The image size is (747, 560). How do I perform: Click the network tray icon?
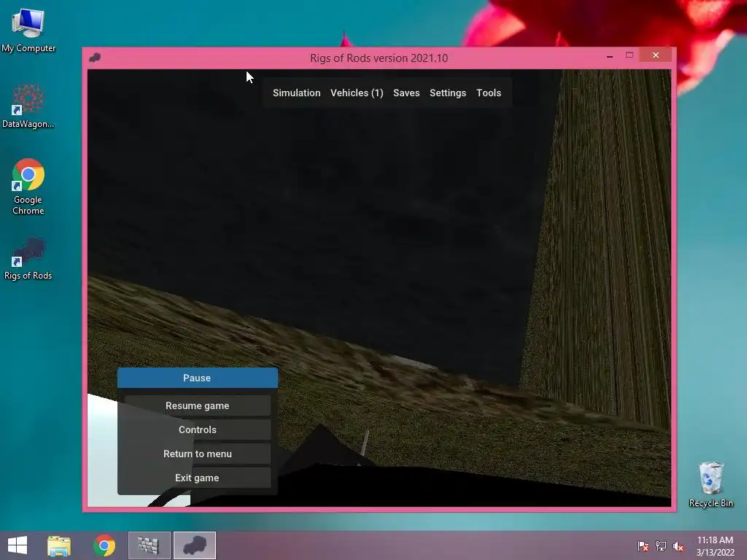pyautogui.click(x=661, y=546)
